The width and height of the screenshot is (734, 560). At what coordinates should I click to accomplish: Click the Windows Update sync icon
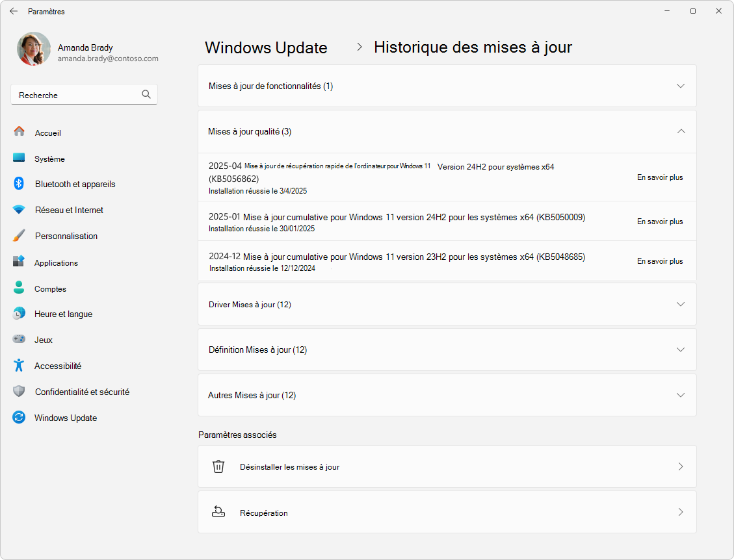click(19, 417)
